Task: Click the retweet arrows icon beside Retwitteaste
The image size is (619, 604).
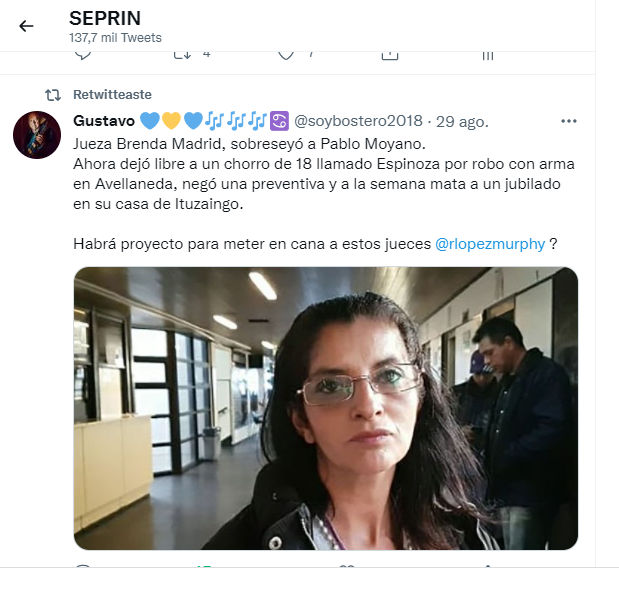Action: coord(53,95)
